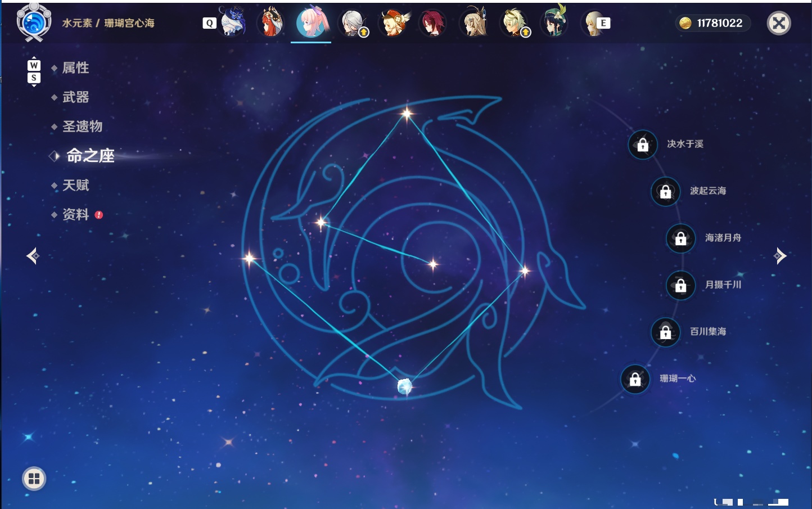Image resolution: width=812 pixels, height=509 pixels.
Task: Click the lock beside 月摄千川
Action: click(x=681, y=285)
